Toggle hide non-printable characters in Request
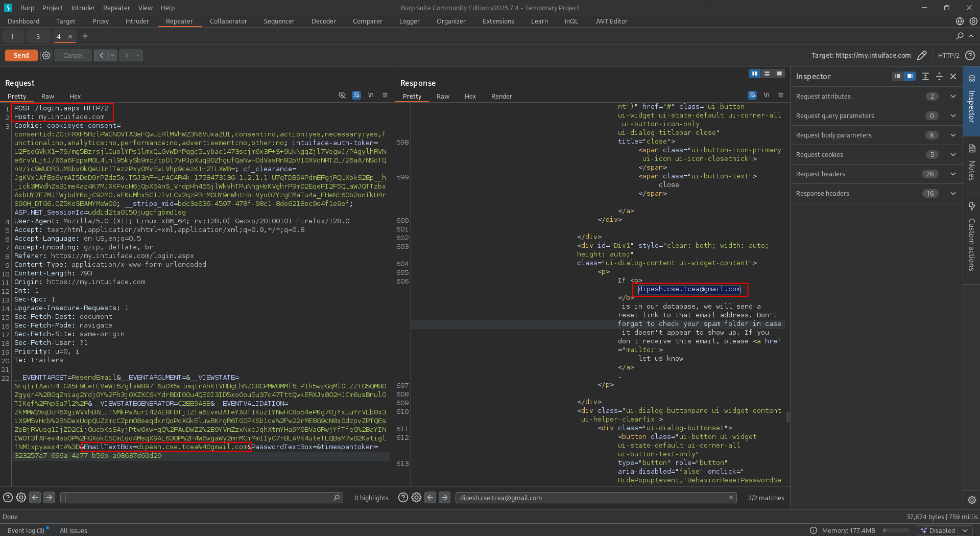The width and height of the screenshot is (980, 536). click(371, 96)
